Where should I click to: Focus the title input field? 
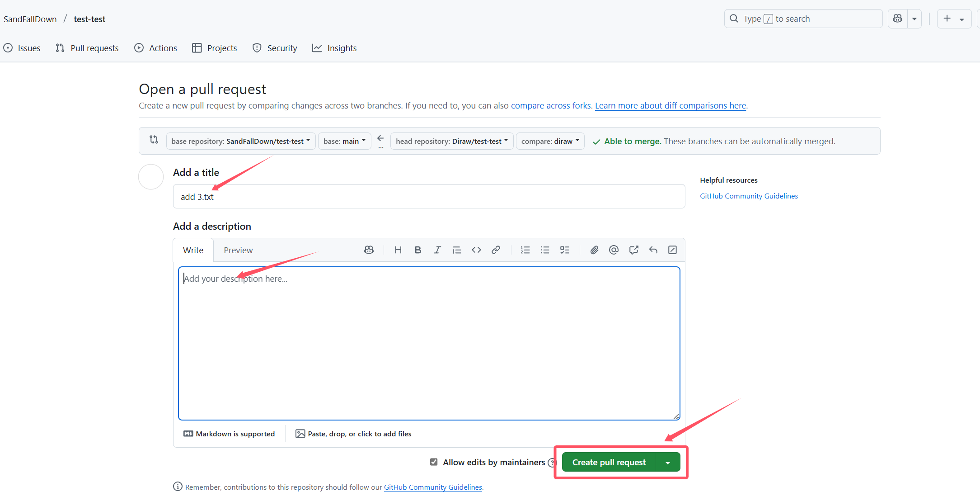pyautogui.click(x=429, y=196)
